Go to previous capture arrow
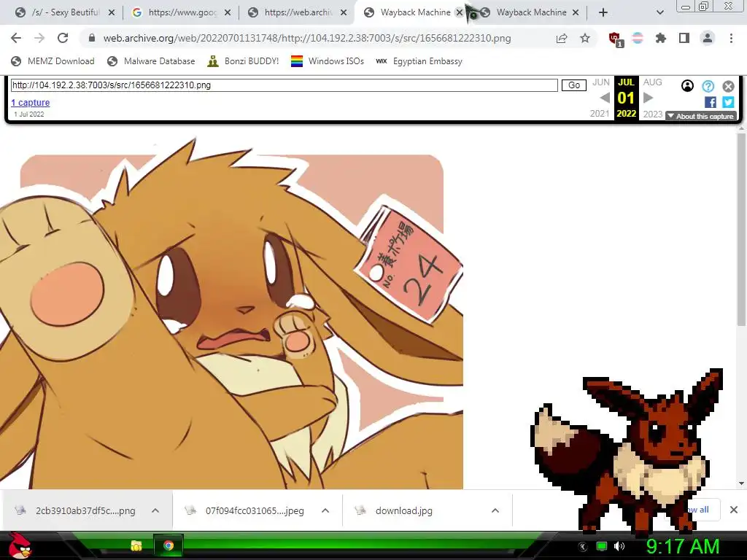 tap(605, 98)
